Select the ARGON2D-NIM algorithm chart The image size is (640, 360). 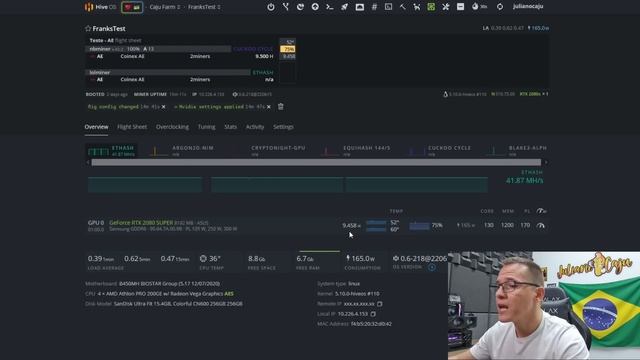tap(182, 151)
